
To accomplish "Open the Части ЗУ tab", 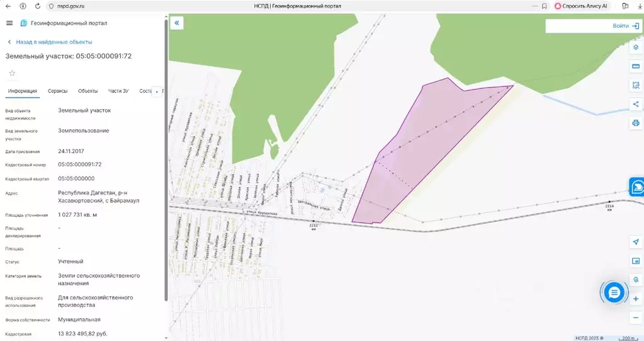I will tap(118, 91).
